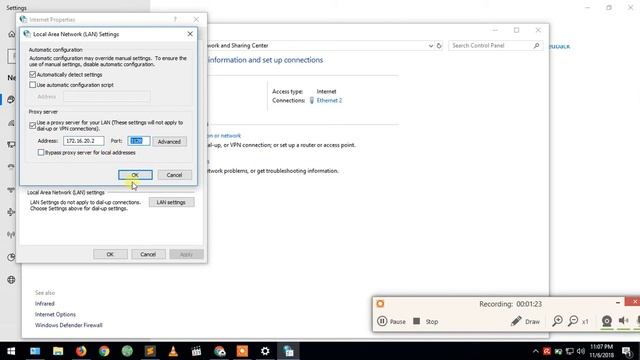The width and height of the screenshot is (640, 360).
Task: Close the Local Area Network Settings dialog
Action: [x=190, y=34]
